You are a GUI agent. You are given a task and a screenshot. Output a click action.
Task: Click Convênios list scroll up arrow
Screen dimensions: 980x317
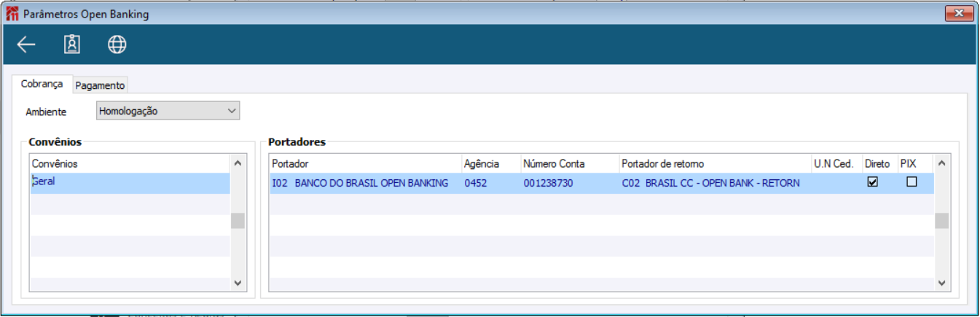point(238,163)
